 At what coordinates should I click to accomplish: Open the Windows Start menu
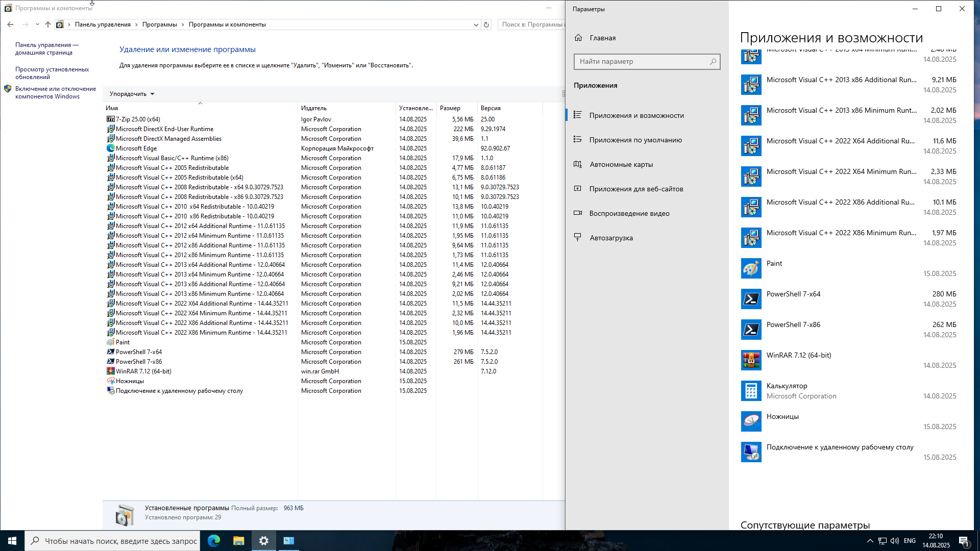pyautogui.click(x=12, y=541)
